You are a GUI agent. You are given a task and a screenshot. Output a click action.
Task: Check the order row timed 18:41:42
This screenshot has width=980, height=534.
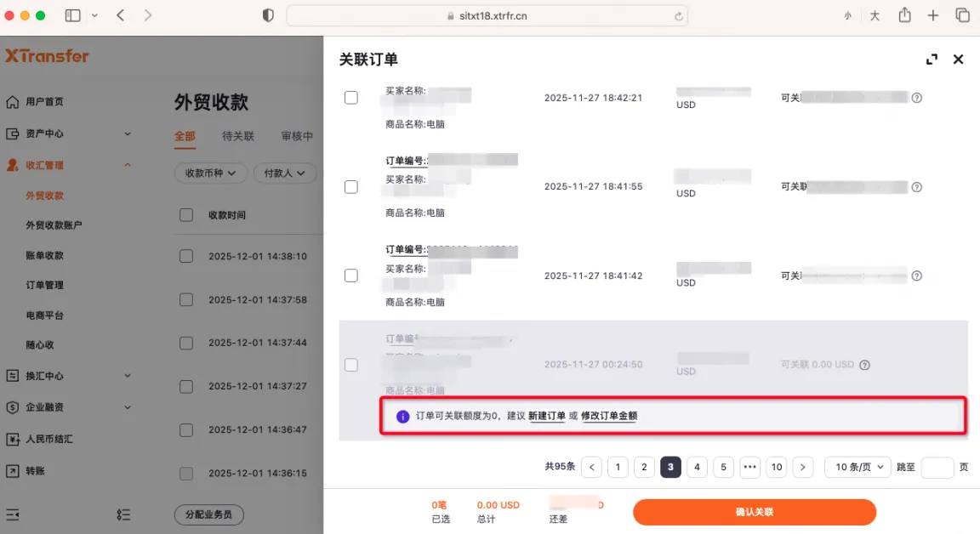tap(350, 276)
